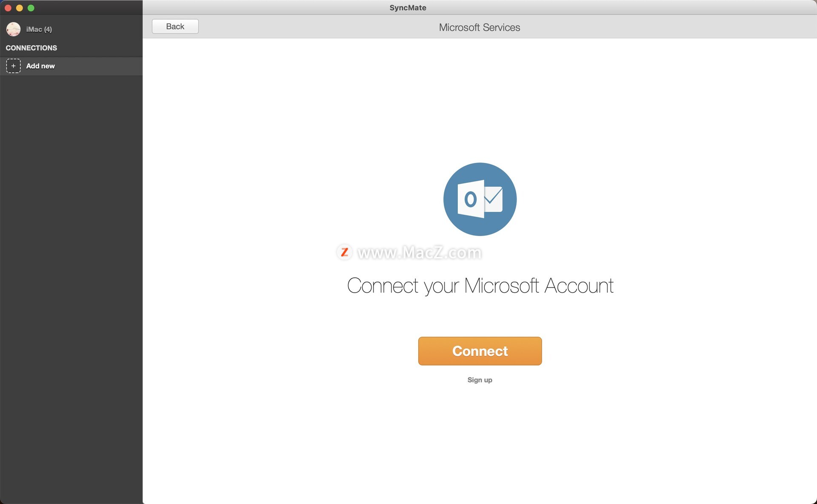The width and height of the screenshot is (817, 504).
Task: Click the SyncMate window title
Action: coord(408,8)
